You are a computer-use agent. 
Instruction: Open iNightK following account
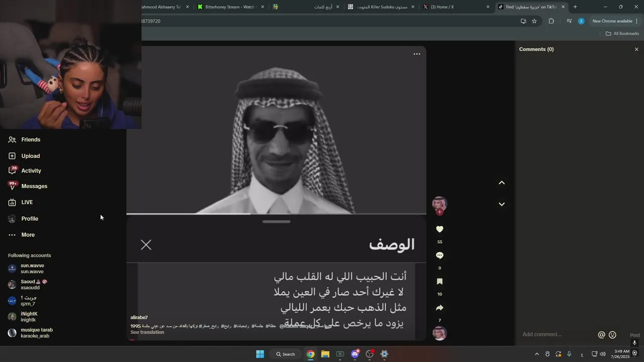(x=23, y=317)
